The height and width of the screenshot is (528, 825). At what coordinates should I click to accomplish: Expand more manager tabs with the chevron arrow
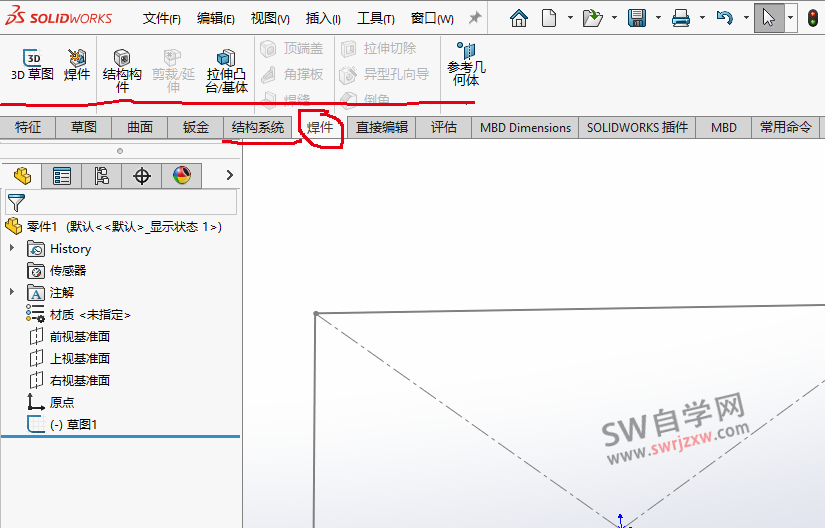point(229,175)
